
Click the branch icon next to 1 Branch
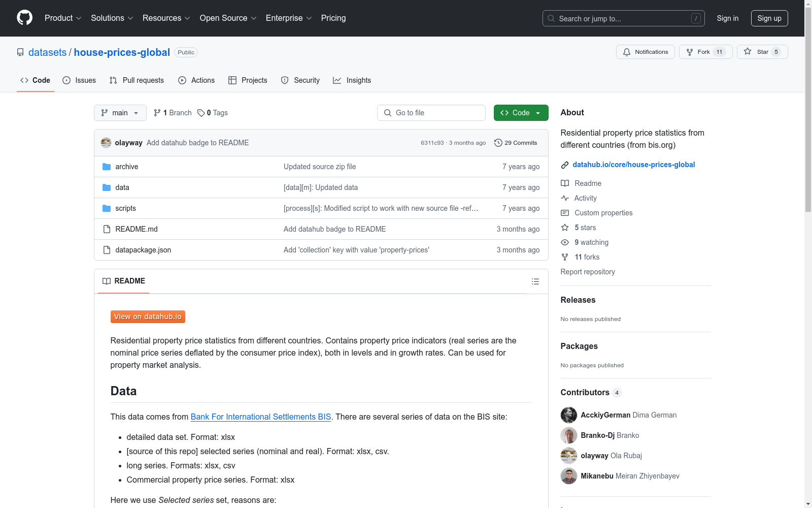click(x=157, y=113)
